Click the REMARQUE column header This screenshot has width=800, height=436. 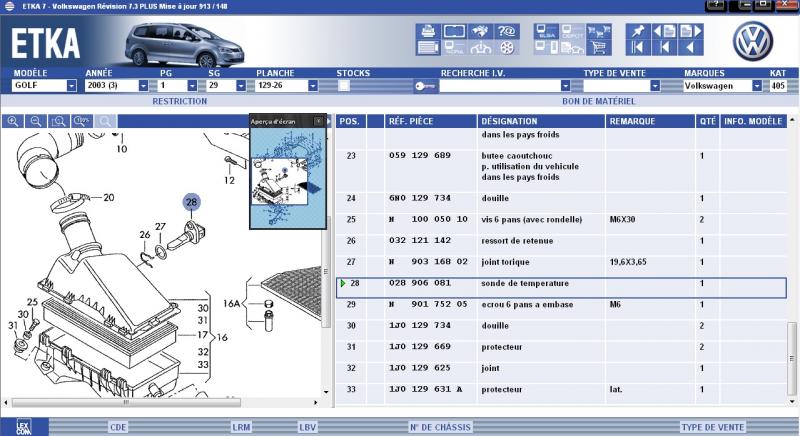(651, 121)
